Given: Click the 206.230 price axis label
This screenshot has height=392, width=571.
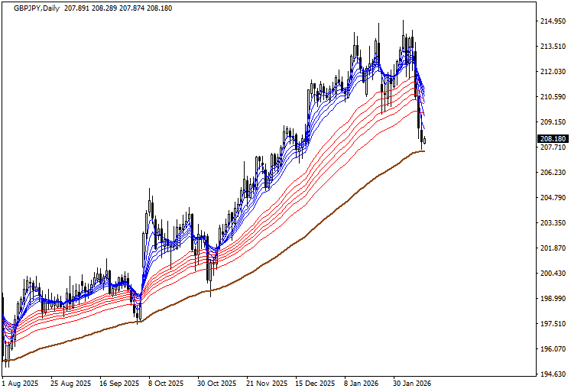Looking at the screenshot, I should pyautogui.click(x=552, y=173).
